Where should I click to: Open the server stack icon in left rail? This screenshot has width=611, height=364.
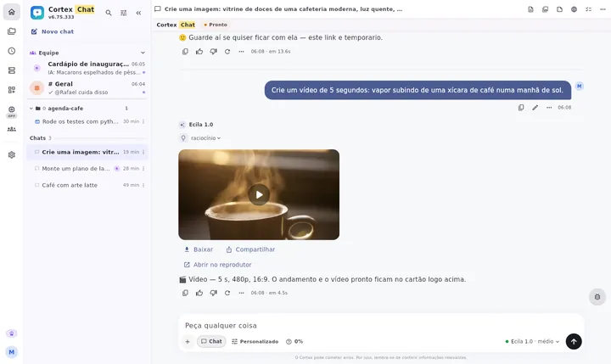12,70
